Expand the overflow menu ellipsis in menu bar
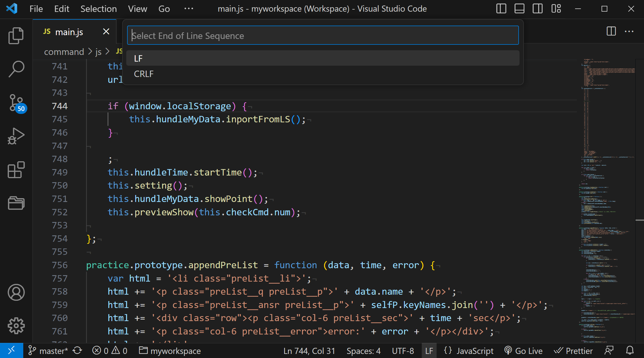This screenshot has height=358, width=644. click(189, 9)
